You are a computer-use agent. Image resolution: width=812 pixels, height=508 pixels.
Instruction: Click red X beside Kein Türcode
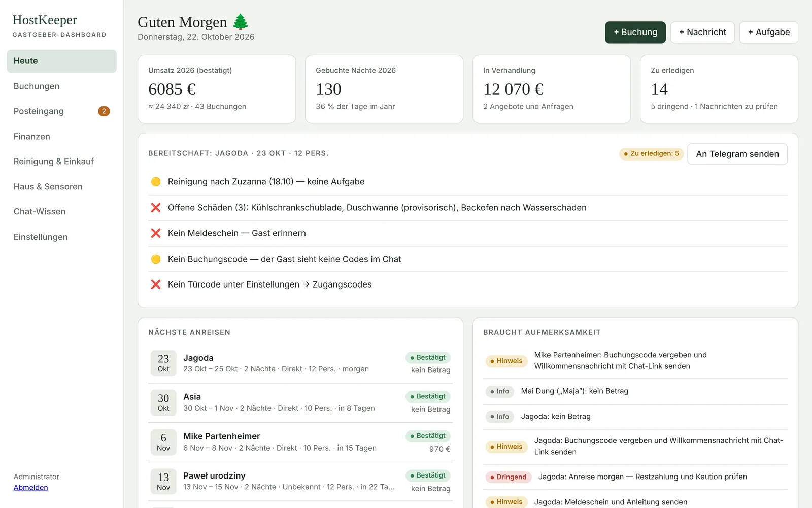[x=156, y=284]
